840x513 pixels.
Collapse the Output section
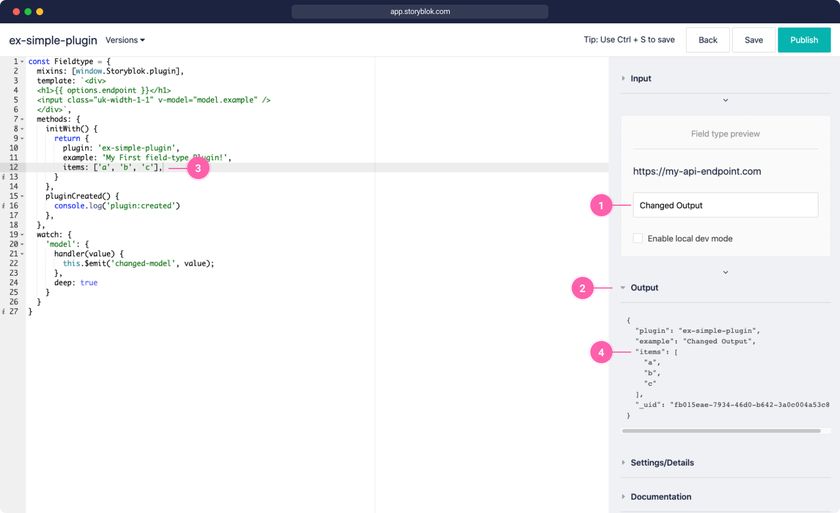[644, 288]
